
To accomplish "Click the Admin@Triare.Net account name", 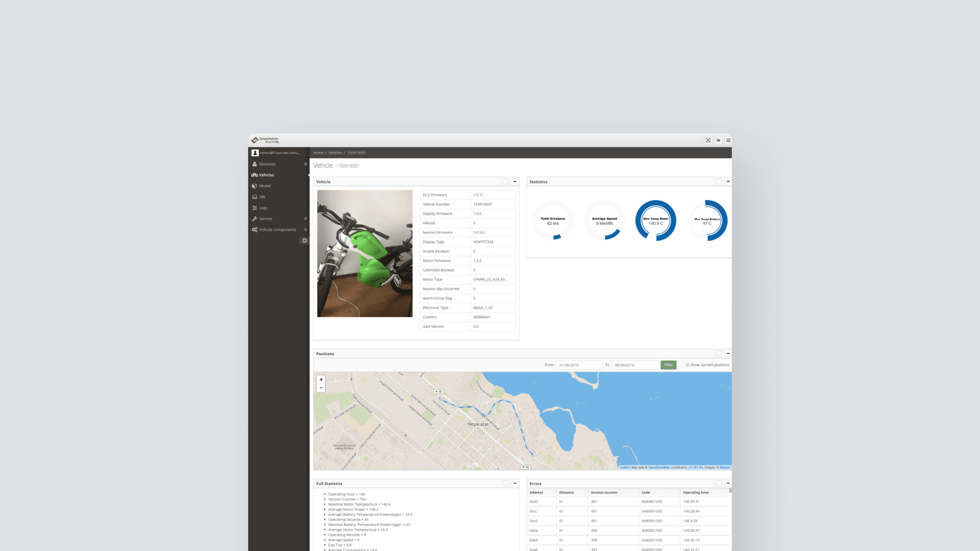I will click(x=280, y=153).
